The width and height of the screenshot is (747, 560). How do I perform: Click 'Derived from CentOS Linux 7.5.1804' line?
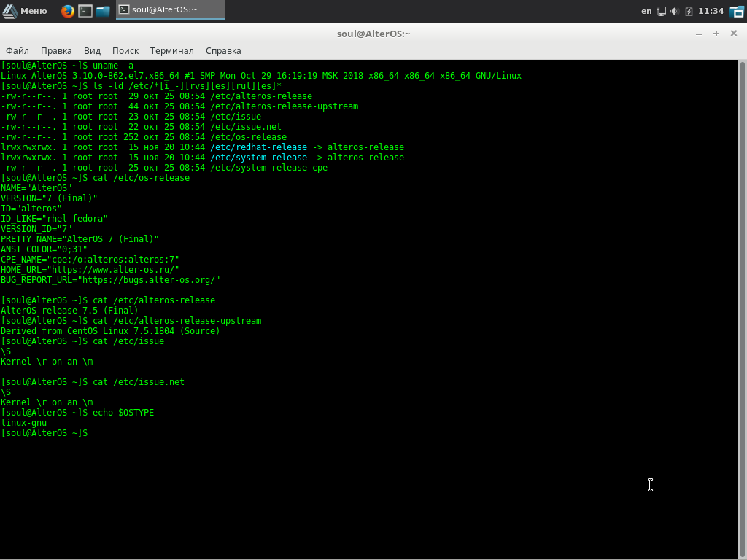110,331
